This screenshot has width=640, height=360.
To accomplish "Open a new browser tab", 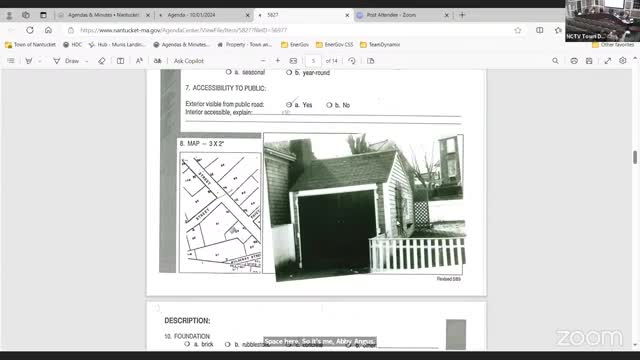I will click(x=462, y=15).
